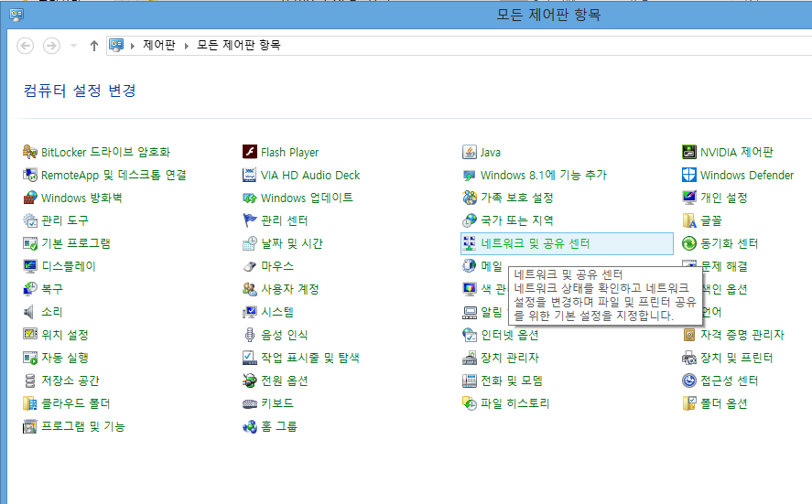The width and height of the screenshot is (812, 504).
Task: Open the 개인 설정 link
Action: pyautogui.click(x=724, y=198)
